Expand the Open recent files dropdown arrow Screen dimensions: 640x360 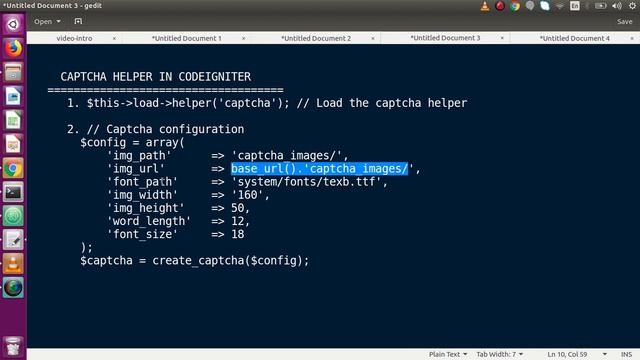(x=59, y=21)
